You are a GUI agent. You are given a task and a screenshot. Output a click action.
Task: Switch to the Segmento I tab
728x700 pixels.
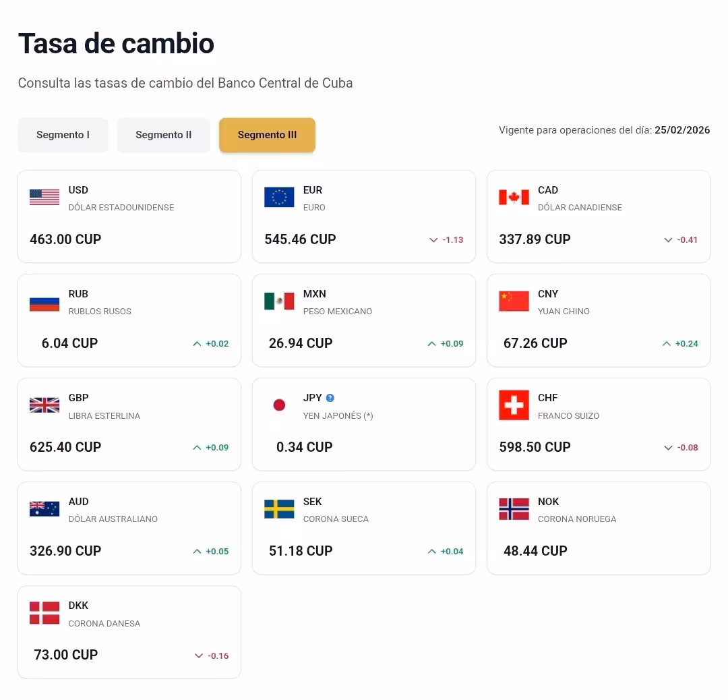[x=63, y=135]
